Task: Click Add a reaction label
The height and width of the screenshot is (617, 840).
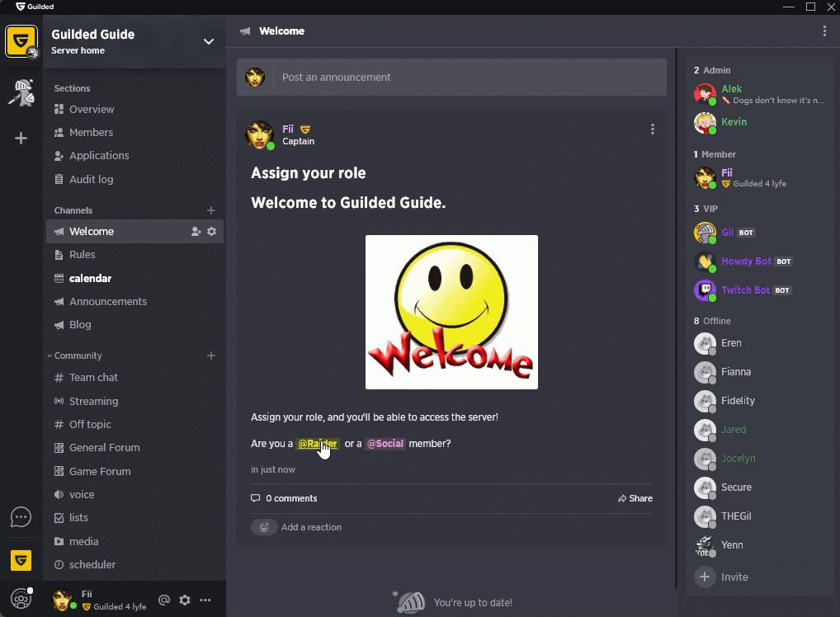Action: 311,528
